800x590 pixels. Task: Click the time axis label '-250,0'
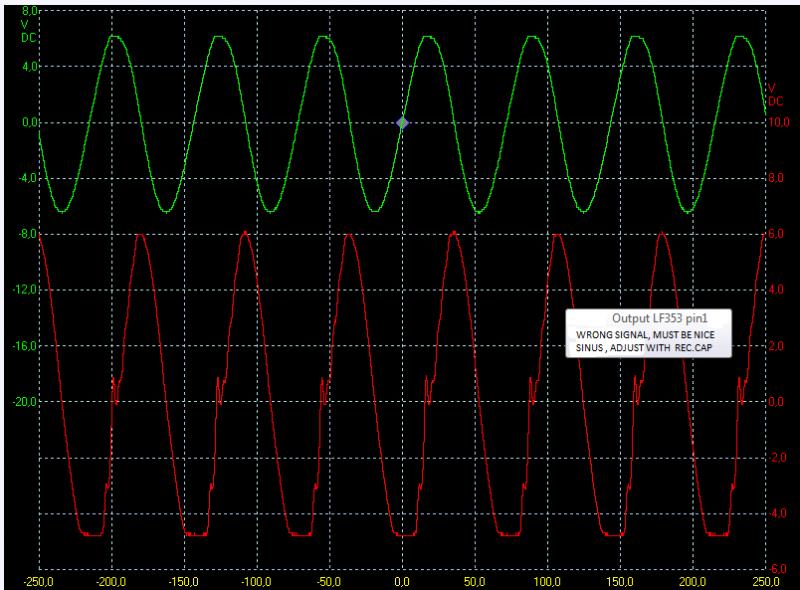[38, 582]
